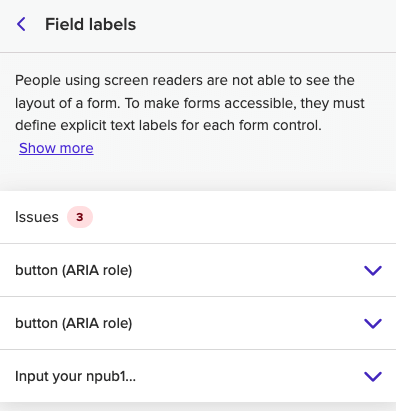Click the 'layout of a form' sentence line
The image size is (396, 411).
[x=190, y=103]
